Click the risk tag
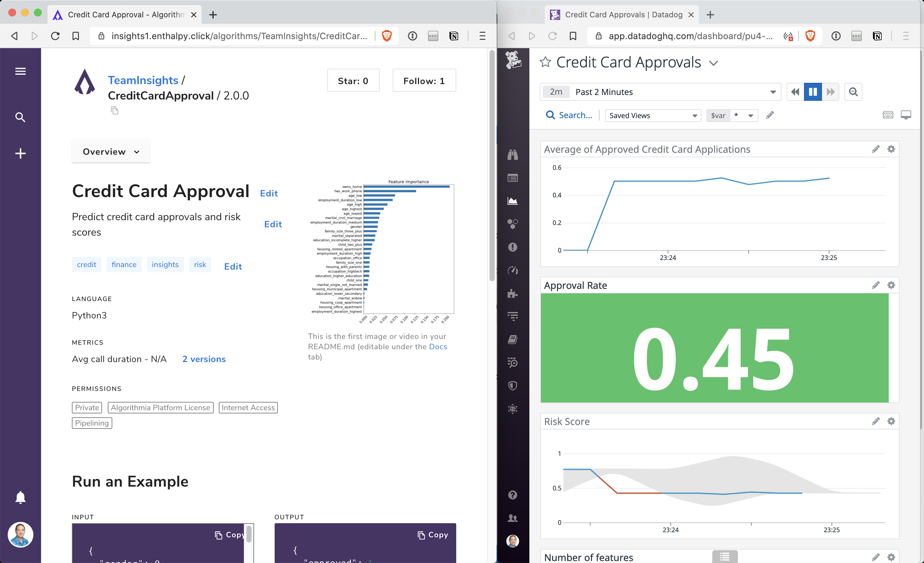The image size is (924, 563). [200, 264]
